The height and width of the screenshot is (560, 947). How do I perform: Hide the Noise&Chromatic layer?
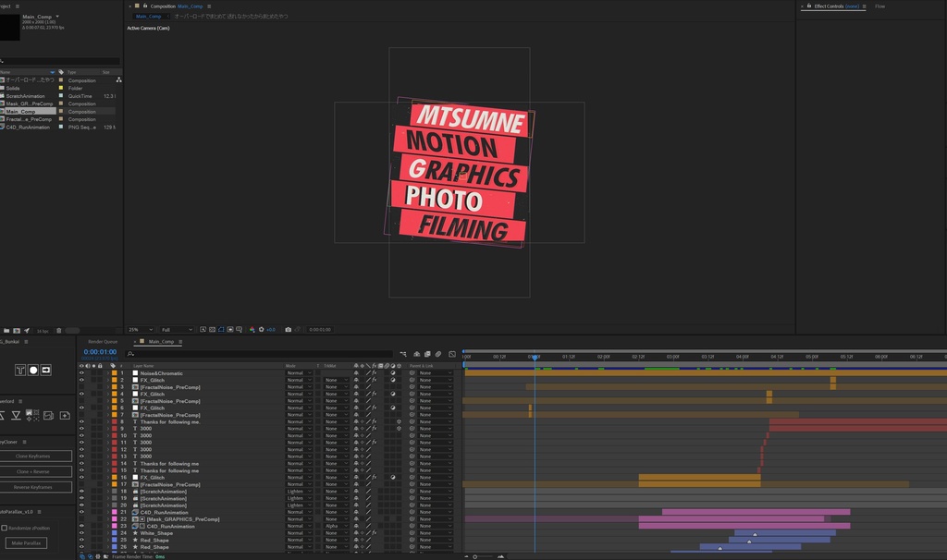pyautogui.click(x=81, y=373)
